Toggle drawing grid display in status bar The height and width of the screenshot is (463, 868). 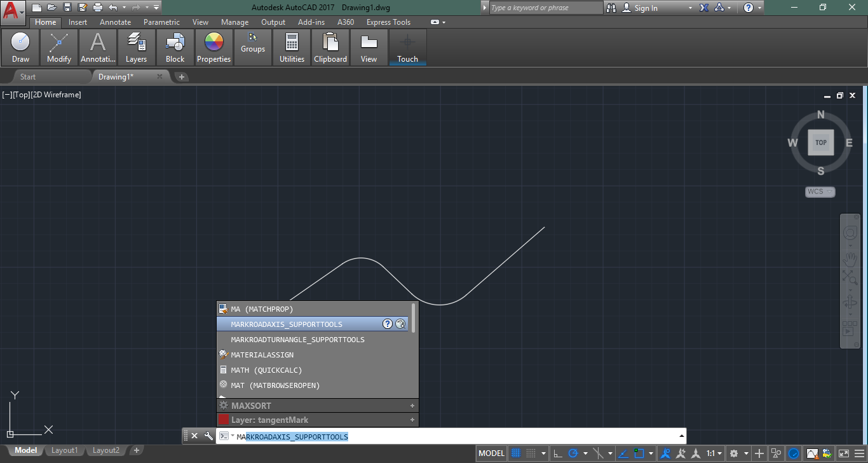(517, 453)
